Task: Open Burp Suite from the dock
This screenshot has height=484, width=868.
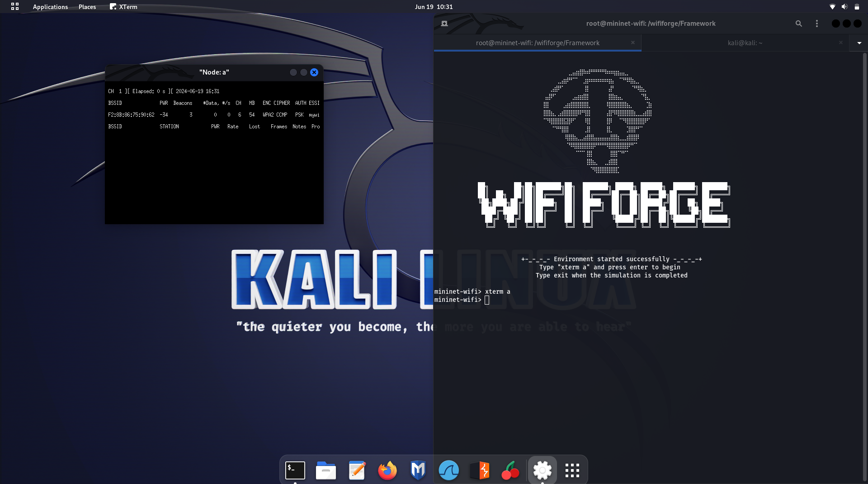Action: pyautogui.click(x=480, y=470)
